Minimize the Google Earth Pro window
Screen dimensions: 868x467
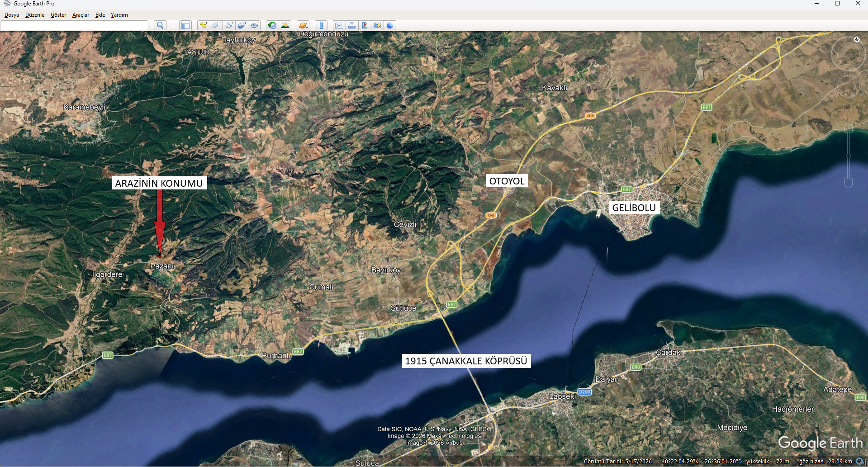pyautogui.click(x=817, y=4)
